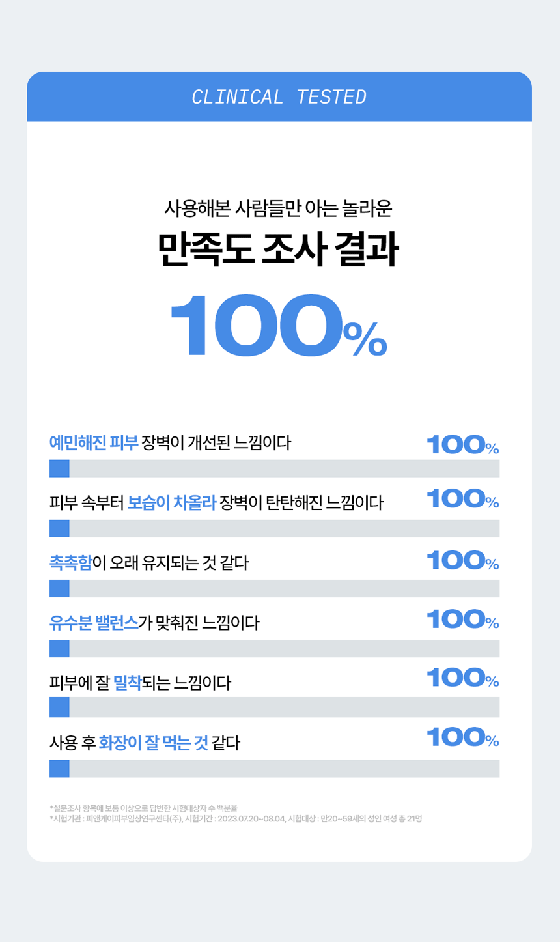560x942 pixels.
Task: Click the 100% value beside '화장이 잘 먹는 것' statement
Action: point(462,738)
